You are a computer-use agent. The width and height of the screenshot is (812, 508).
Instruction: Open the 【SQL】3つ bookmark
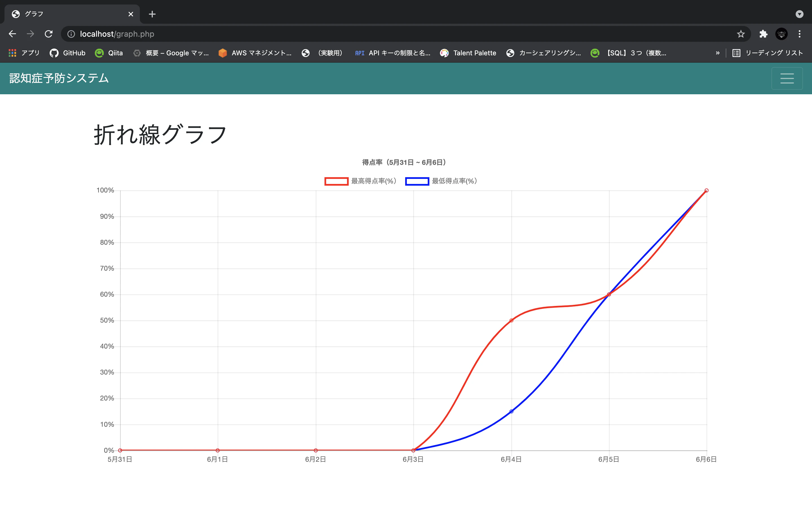click(x=629, y=53)
